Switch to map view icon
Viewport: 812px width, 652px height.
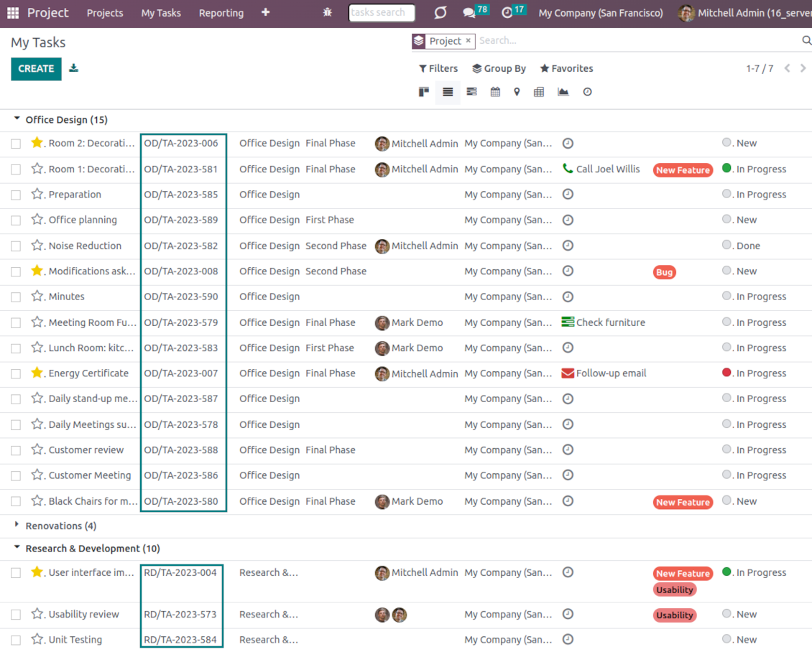coord(517,92)
